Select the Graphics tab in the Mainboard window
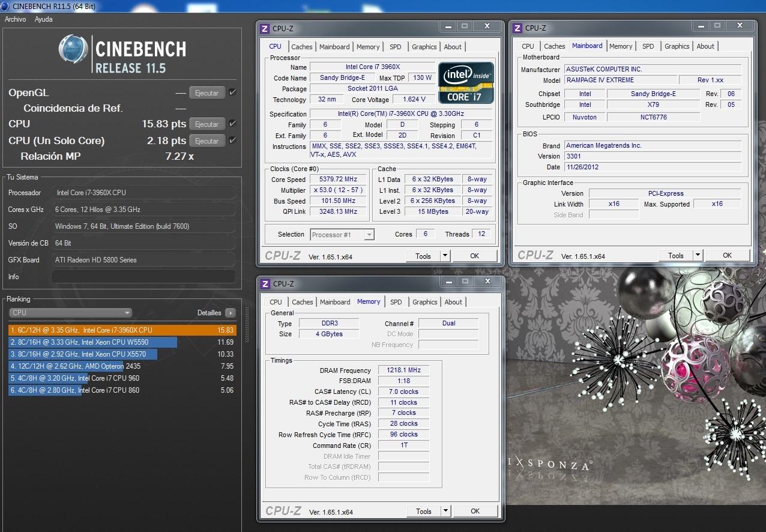 point(677,46)
